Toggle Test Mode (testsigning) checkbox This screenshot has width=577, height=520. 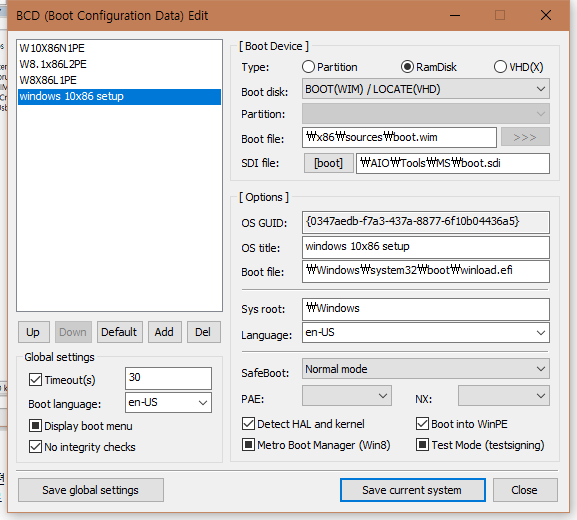click(x=422, y=445)
